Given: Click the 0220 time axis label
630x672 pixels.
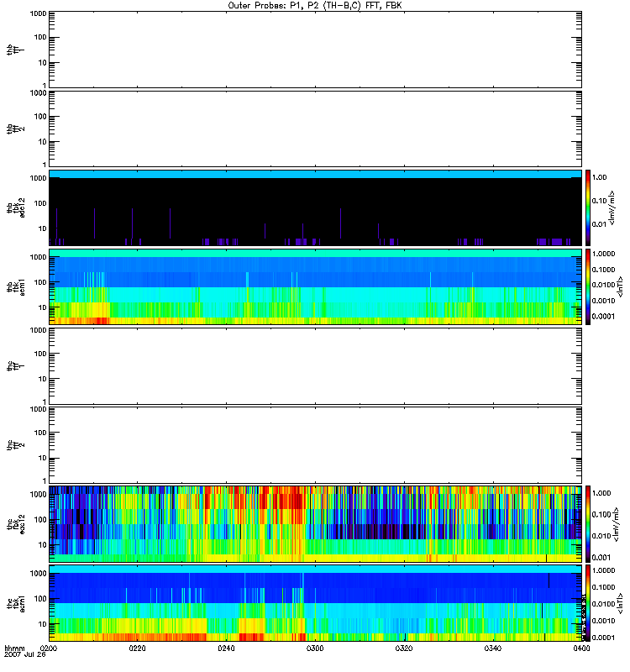Looking at the screenshot, I should click(138, 648).
